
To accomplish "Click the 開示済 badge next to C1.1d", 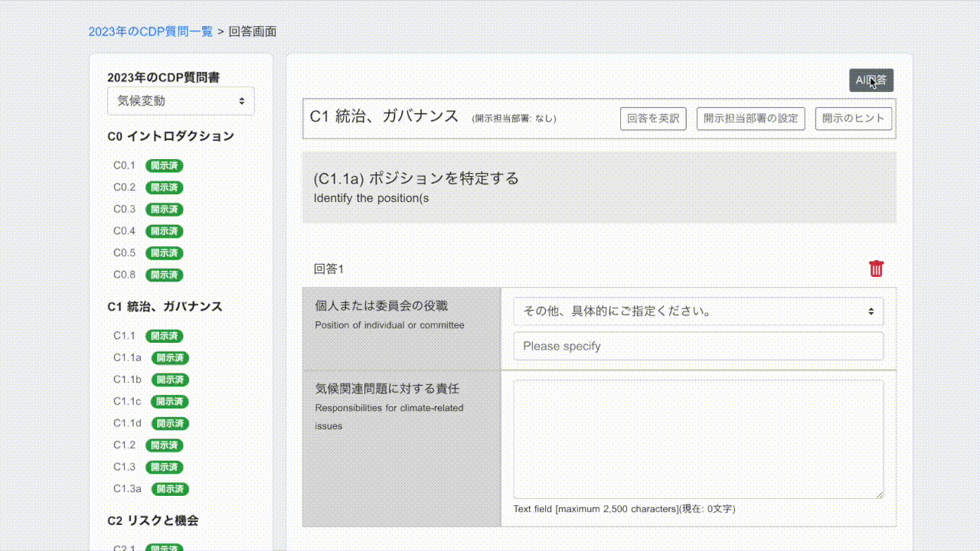I will click(x=170, y=424).
